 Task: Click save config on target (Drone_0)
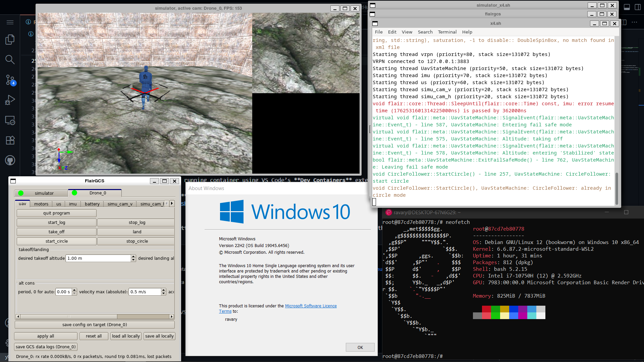click(x=95, y=325)
